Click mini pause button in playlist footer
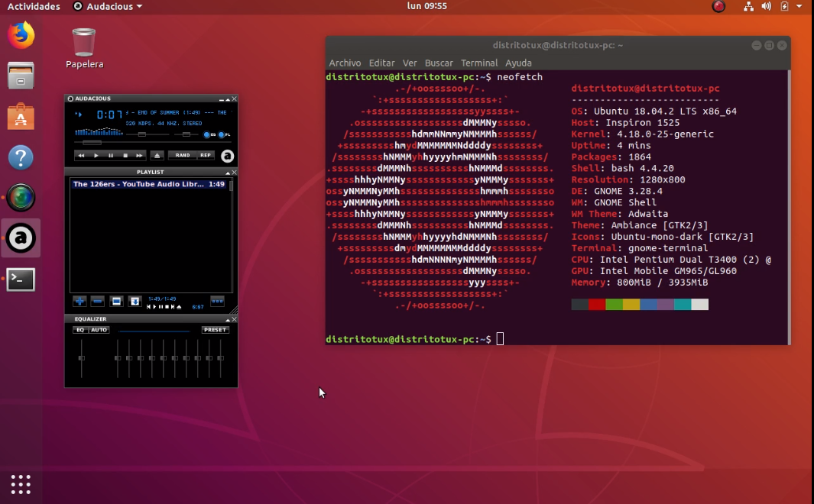The height and width of the screenshot is (504, 814). pos(161,307)
